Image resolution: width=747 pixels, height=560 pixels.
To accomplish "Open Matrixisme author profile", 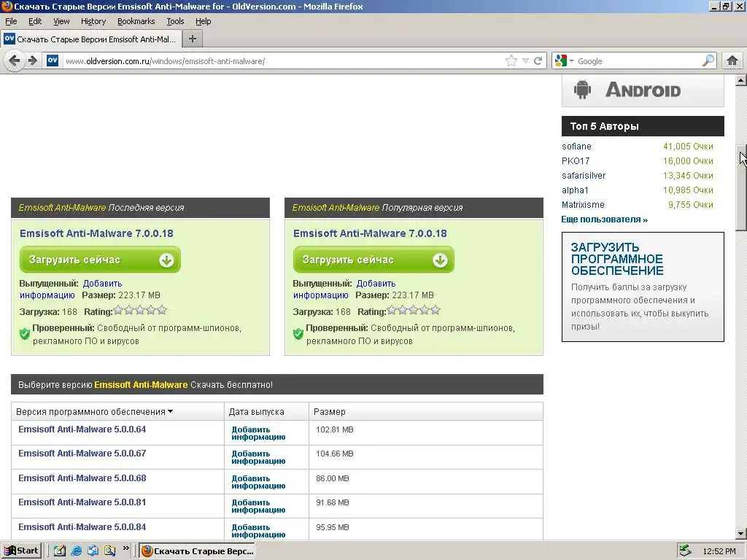I will (x=583, y=205).
